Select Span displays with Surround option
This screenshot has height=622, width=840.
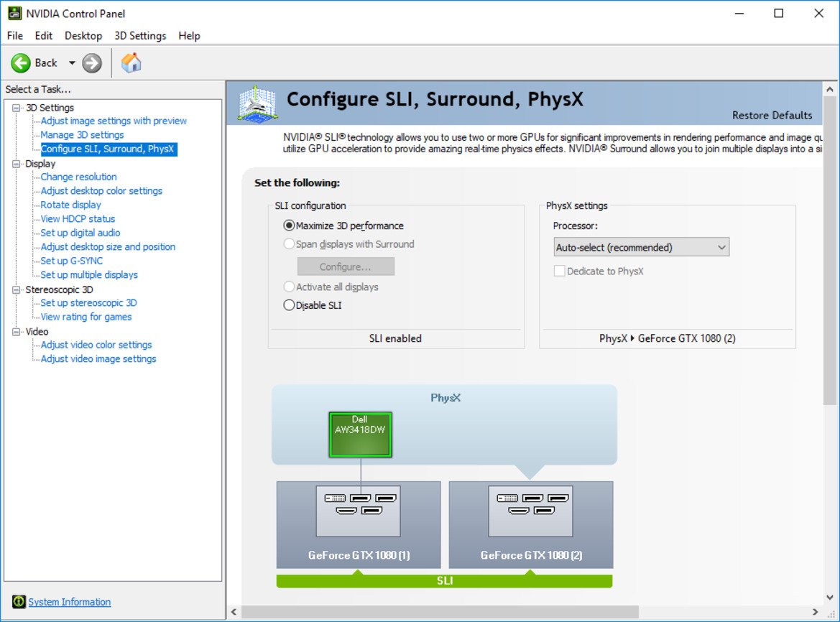coord(290,244)
